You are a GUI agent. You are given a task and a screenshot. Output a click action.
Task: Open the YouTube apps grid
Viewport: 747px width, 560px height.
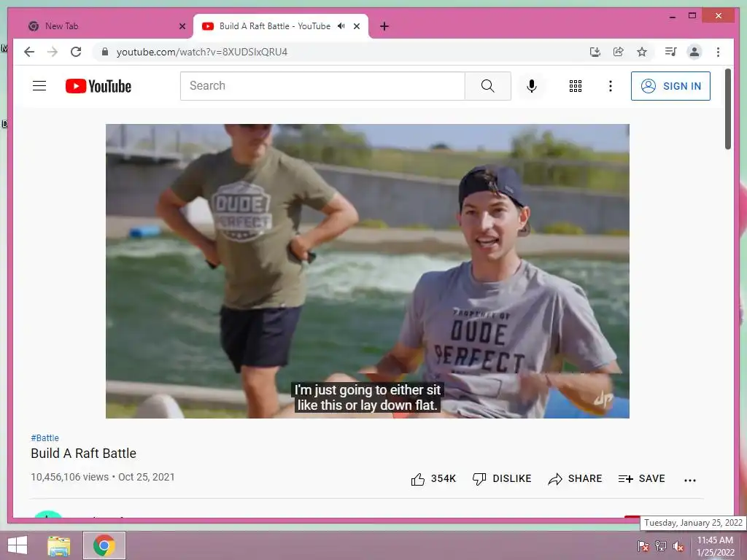pos(576,86)
